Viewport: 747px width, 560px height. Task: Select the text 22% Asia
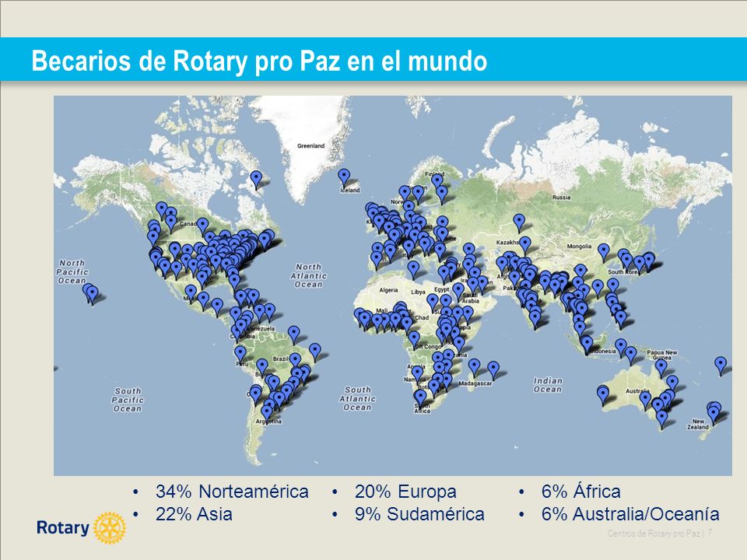coord(194,514)
